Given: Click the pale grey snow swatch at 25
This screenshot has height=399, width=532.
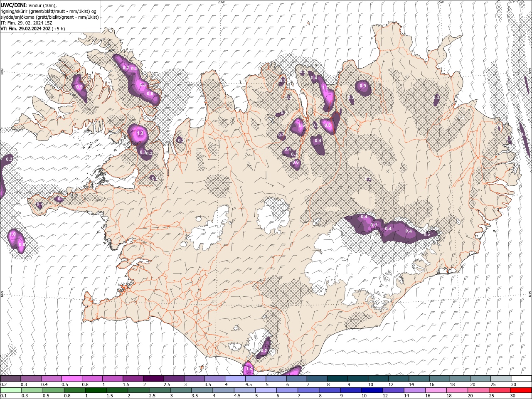Looking at the screenshot, I should pos(501,379).
